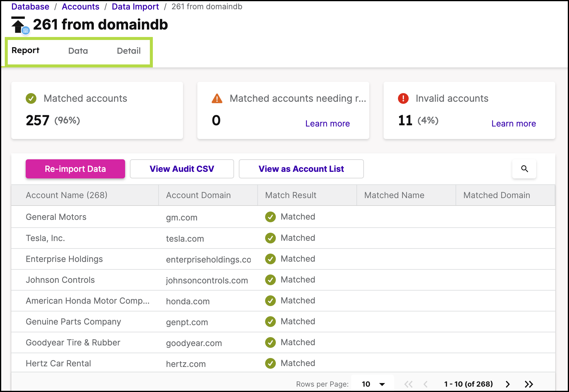The width and height of the screenshot is (569, 392).
Task: Click the data import upload icon beside title
Action: tap(20, 25)
